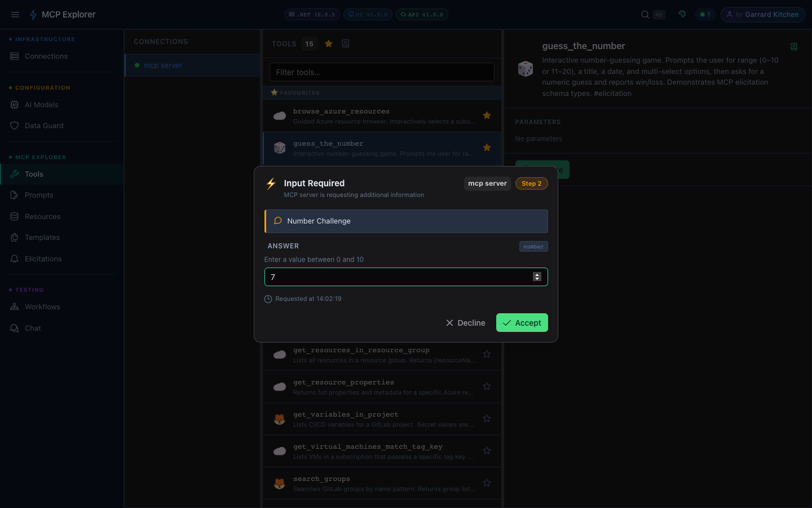Open the Garrard Kitchen user menu

tap(762, 15)
